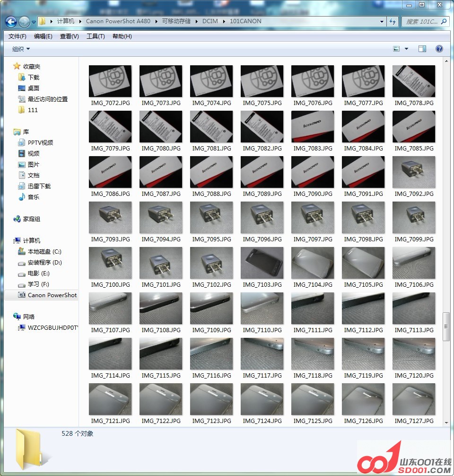
Task: Open 电影 (E:) drive
Action: click(38, 273)
